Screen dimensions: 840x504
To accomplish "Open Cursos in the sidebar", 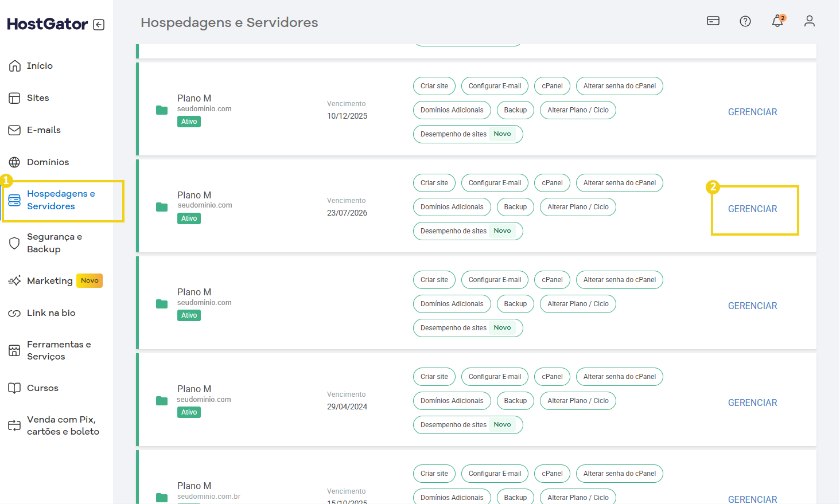I will (42, 388).
